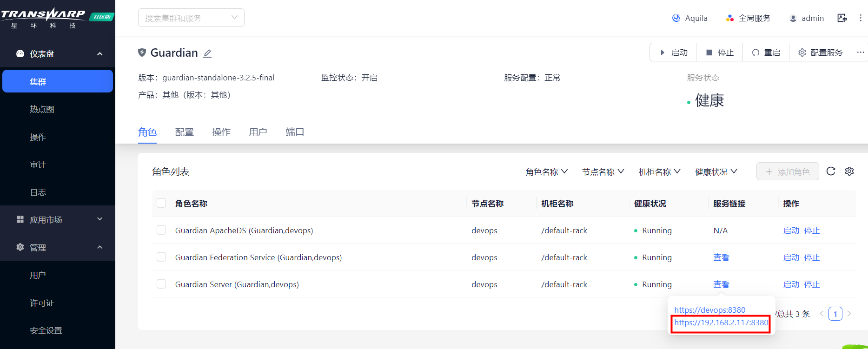Open Aquila from the top bar

click(x=690, y=18)
